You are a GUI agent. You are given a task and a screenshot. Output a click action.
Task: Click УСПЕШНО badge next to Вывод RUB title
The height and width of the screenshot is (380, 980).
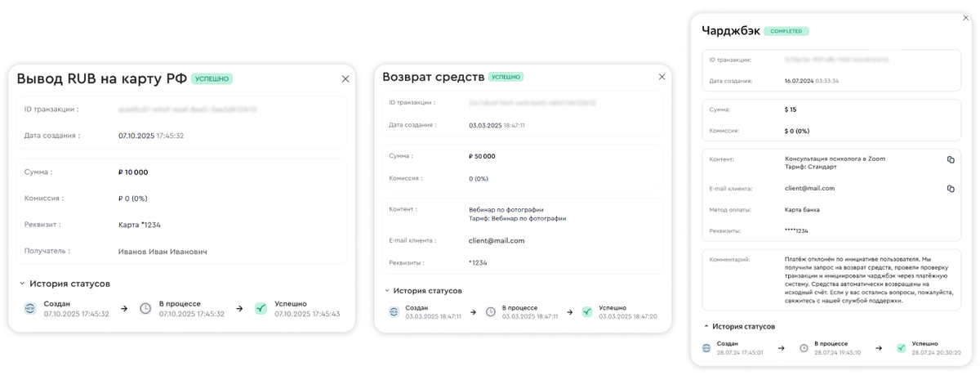pos(212,79)
